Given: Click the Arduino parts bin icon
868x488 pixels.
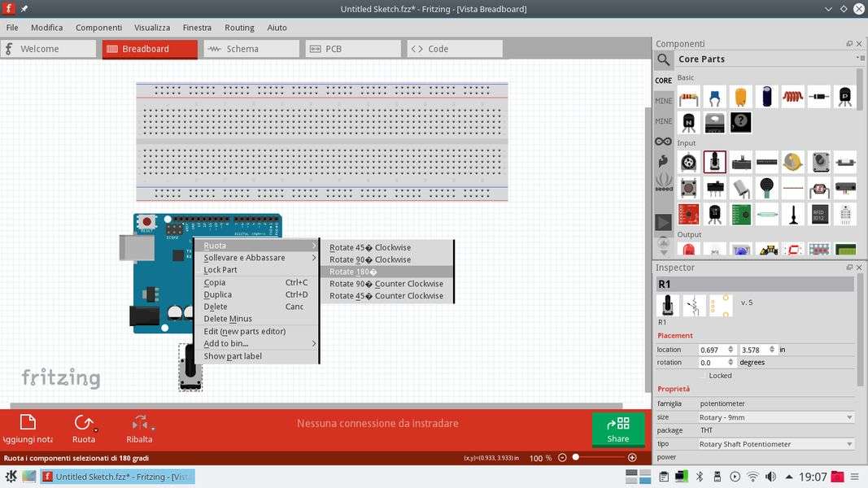Looking at the screenshot, I should tap(664, 142).
